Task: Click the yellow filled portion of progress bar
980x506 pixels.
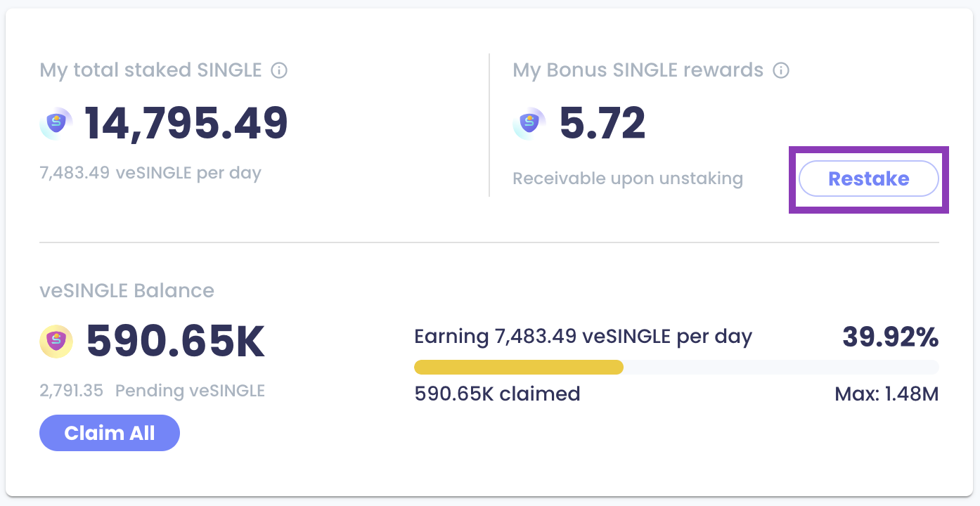Action: click(518, 367)
